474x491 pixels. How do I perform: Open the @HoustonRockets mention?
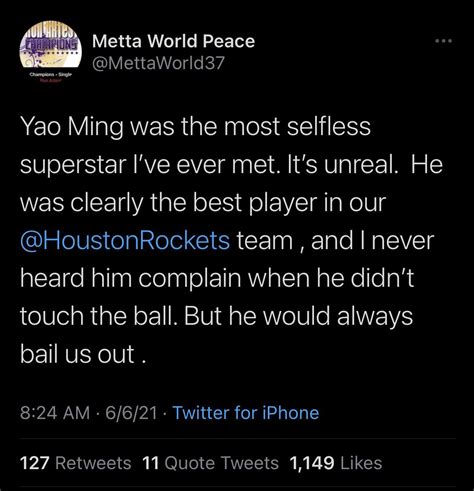click(125, 241)
